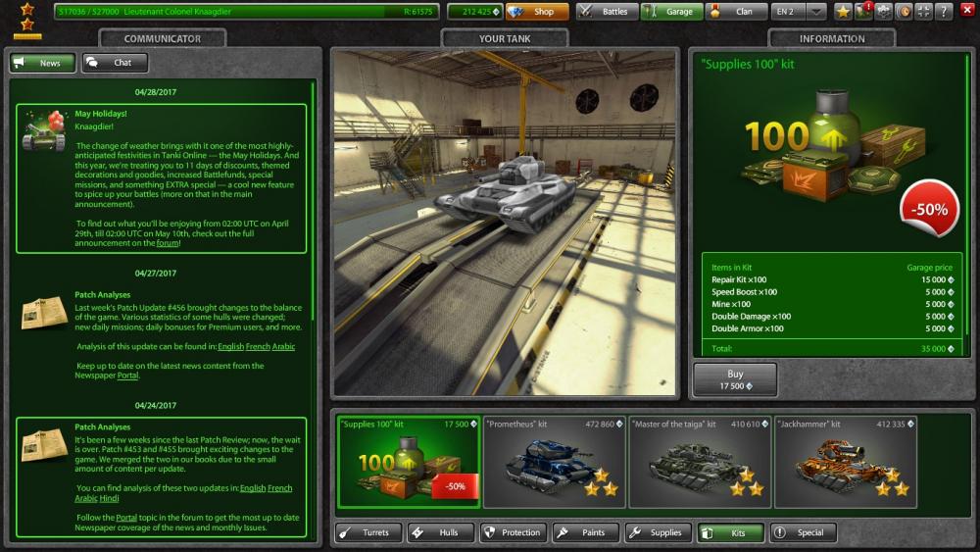Select the News tab in Communicator
Viewport: 980px width, 552px height.
42,63
